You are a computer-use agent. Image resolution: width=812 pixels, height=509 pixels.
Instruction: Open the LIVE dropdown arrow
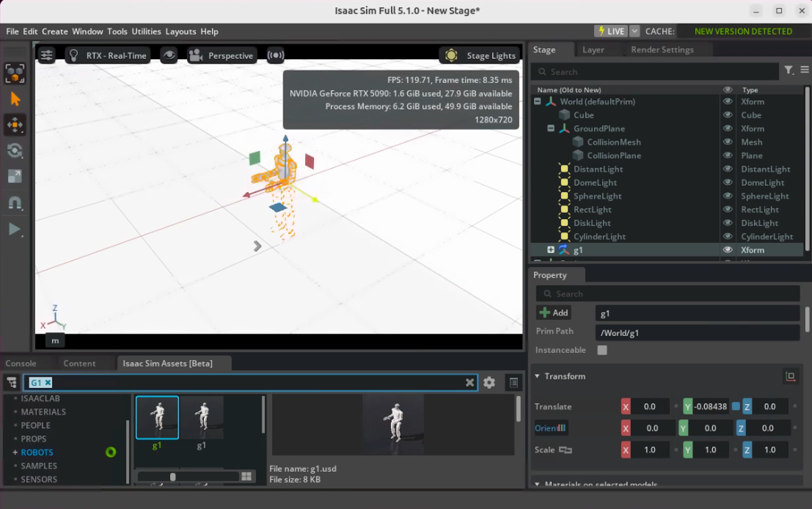(635, 31)
